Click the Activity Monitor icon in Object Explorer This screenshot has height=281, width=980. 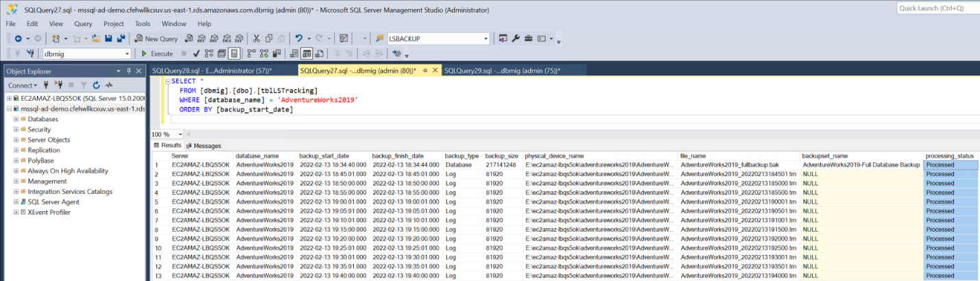tap(109, 86)
